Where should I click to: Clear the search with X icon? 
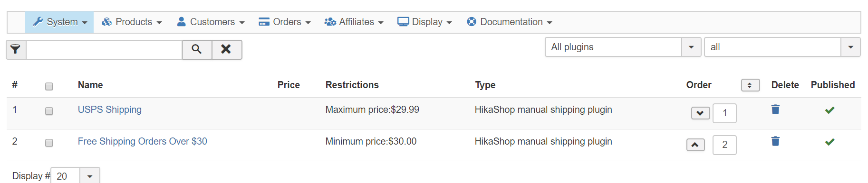226,49
